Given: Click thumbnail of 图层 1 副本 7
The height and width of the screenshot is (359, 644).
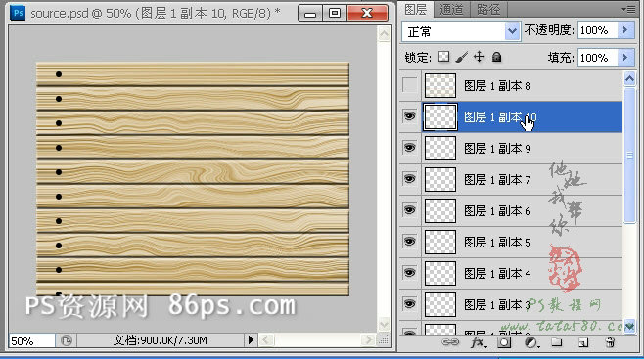Looking at the screenshot, I should point(439,179).
